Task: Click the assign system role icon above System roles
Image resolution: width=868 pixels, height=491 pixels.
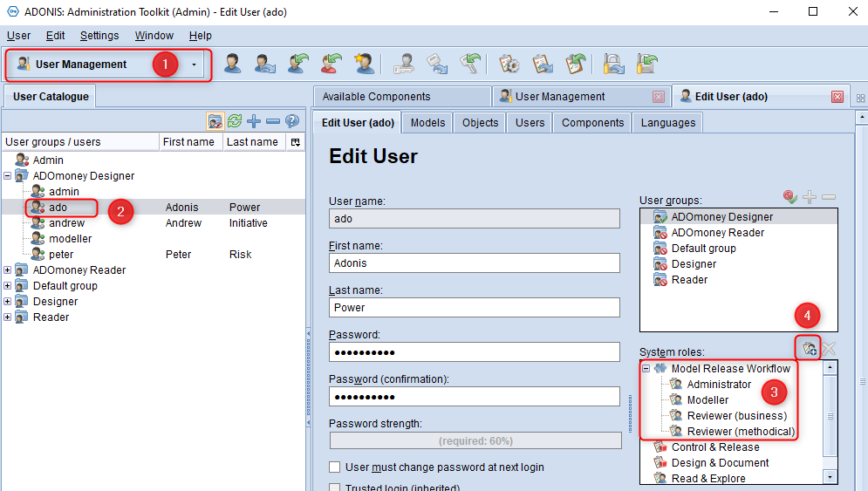Action: tap(810, 348)
